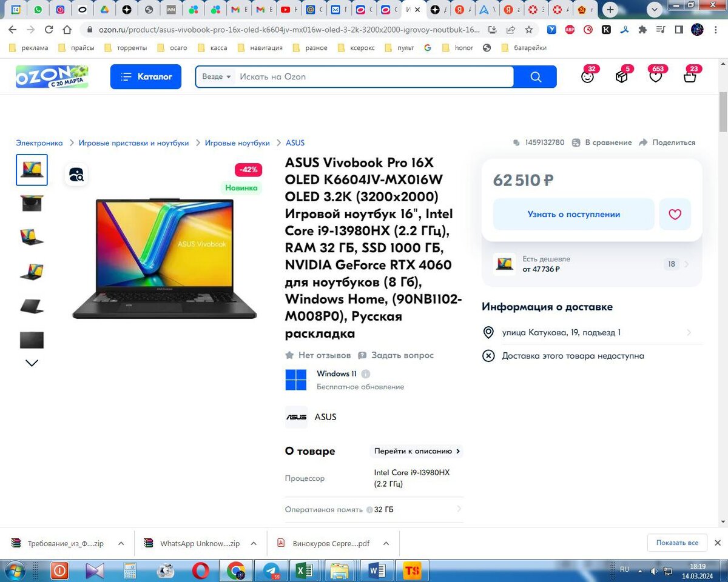Follow the Игровые ноутбуки breadcrumb link
Image resolution: width=728 pixels, height=582 pixels.
click(x=237, y=143)
